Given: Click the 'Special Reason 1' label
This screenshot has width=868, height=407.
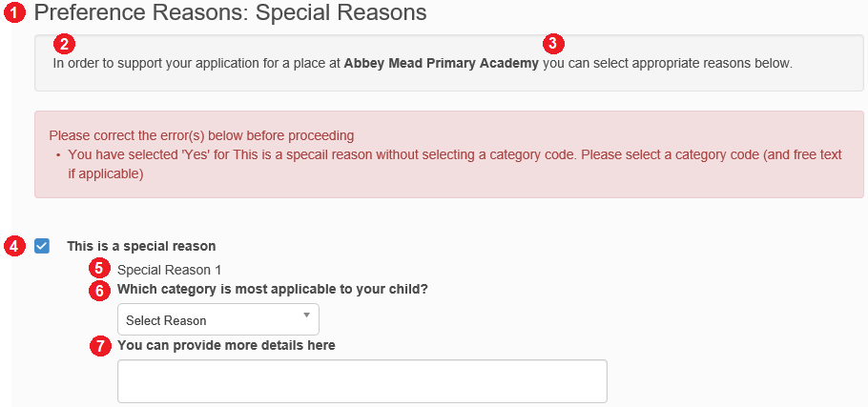Looking at the screenshot, I should click(x=170, y=271).
